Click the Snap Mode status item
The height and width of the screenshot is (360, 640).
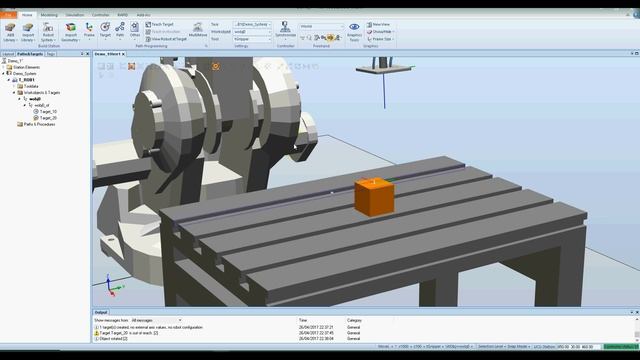(x=520, y=347)
